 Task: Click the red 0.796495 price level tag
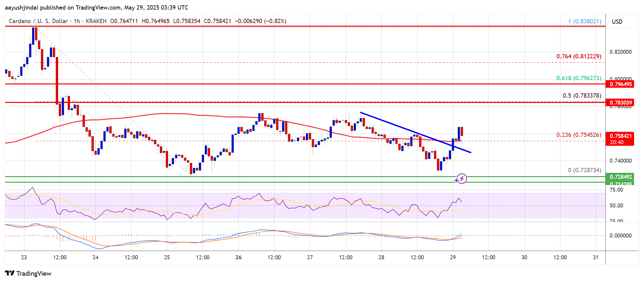tap(620, 84)
